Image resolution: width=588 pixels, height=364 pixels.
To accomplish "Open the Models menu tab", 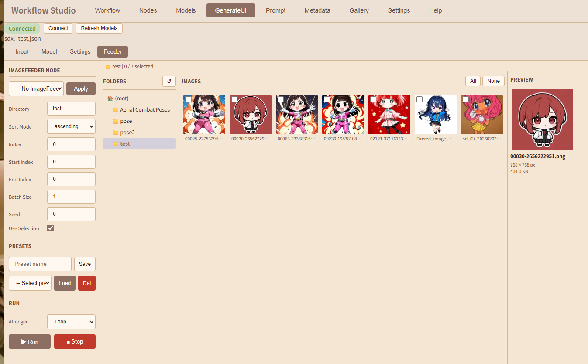I will point(186,10).
